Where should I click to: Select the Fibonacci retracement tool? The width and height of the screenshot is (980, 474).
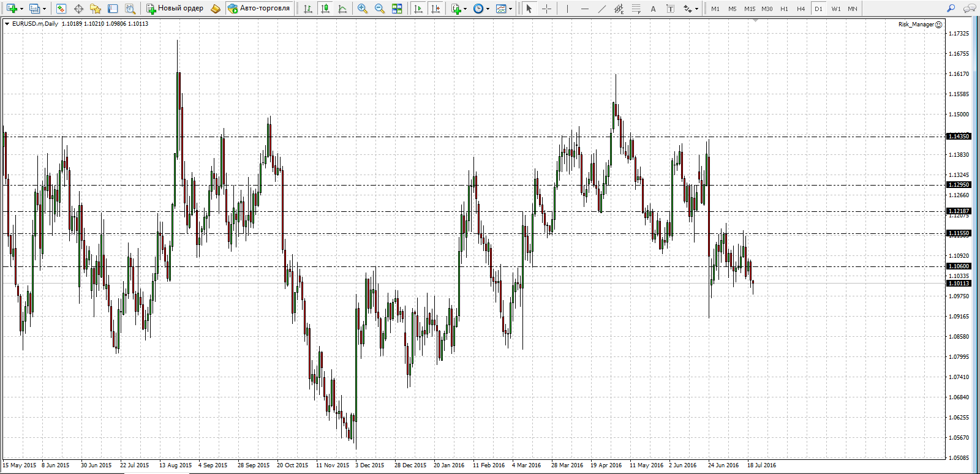[x=636, y=9]
